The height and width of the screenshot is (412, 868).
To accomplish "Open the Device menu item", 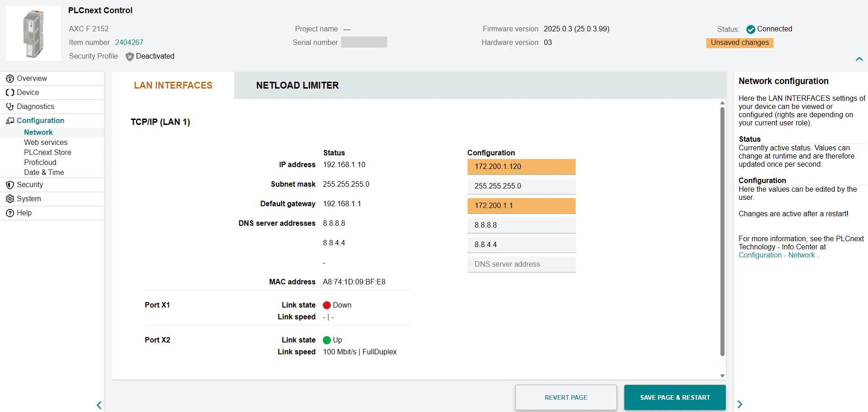I will [52, 93].
